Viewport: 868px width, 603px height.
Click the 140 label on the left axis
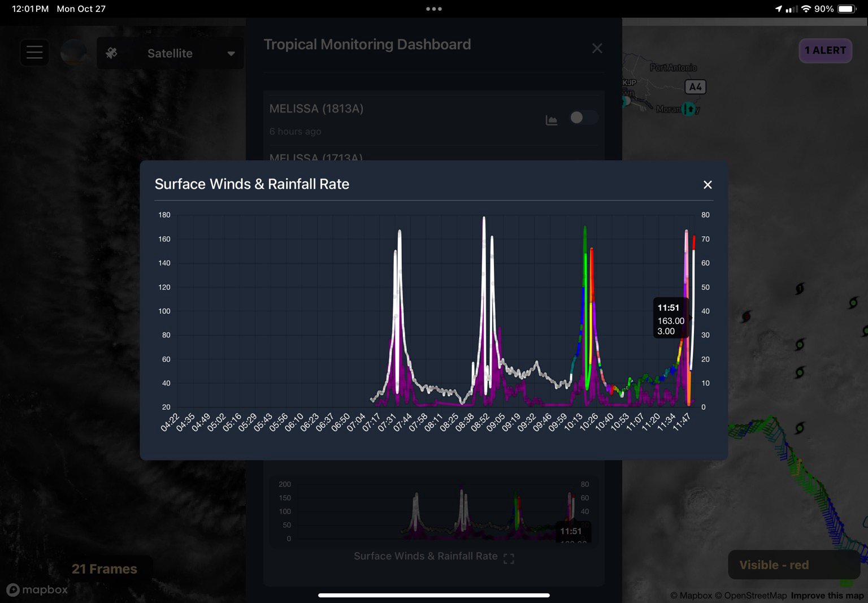[164, 263]
